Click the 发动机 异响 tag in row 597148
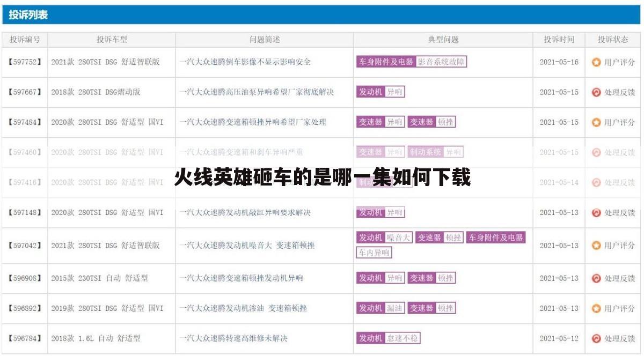 [x=380, y=213]
